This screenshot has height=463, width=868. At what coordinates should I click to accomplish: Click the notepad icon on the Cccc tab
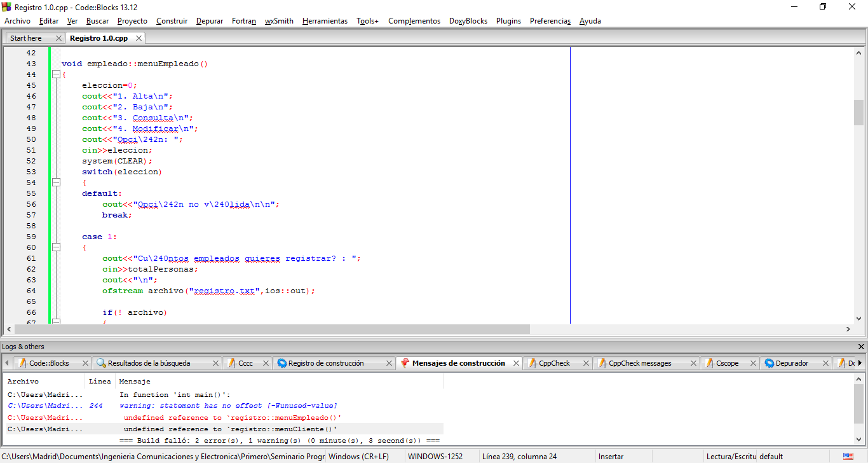click(x=231, y=363)
